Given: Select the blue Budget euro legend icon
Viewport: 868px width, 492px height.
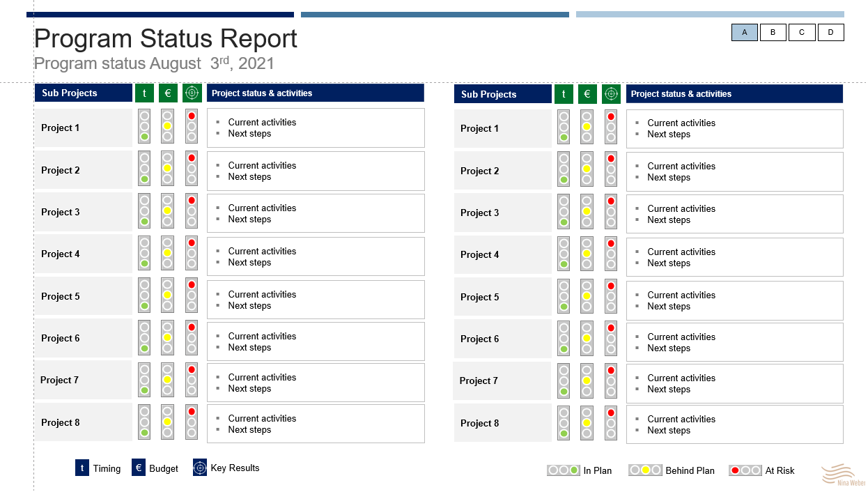Looking at the screenshot, I should (x=139, y=468).
